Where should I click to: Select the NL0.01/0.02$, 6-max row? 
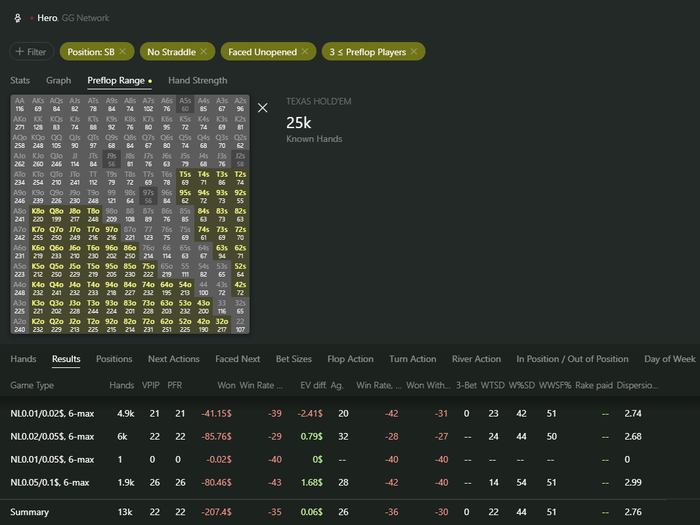(x=350, y=413)
